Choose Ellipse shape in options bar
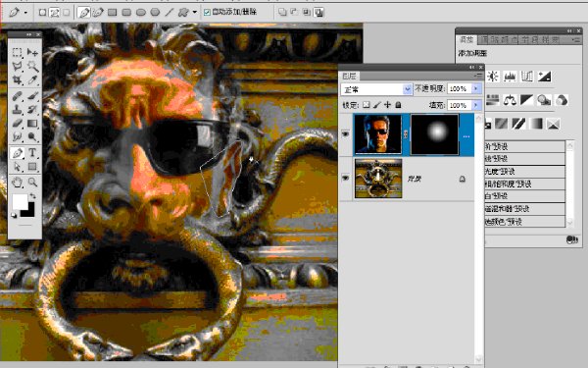The image size is (588, 368). coord(140,13)
